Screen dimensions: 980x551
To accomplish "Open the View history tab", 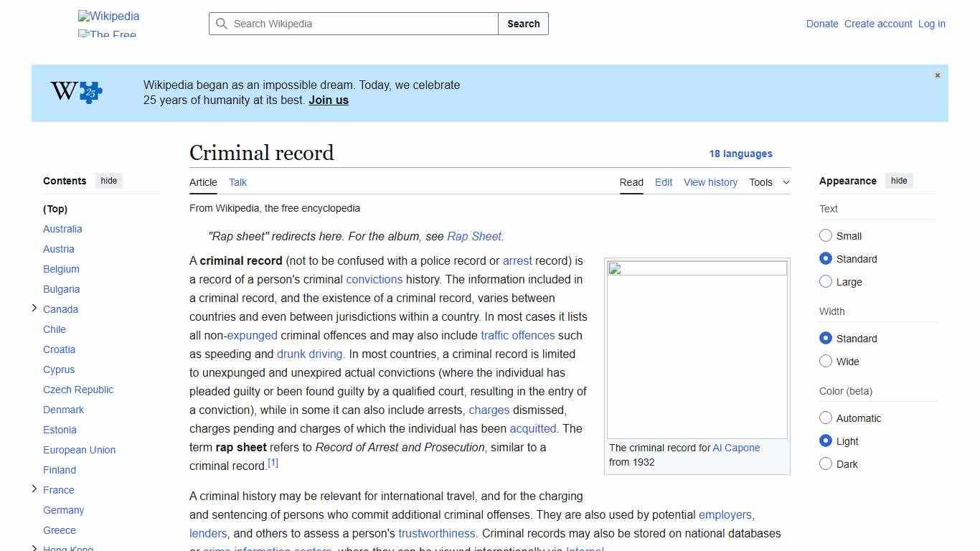I will [710, 182].
